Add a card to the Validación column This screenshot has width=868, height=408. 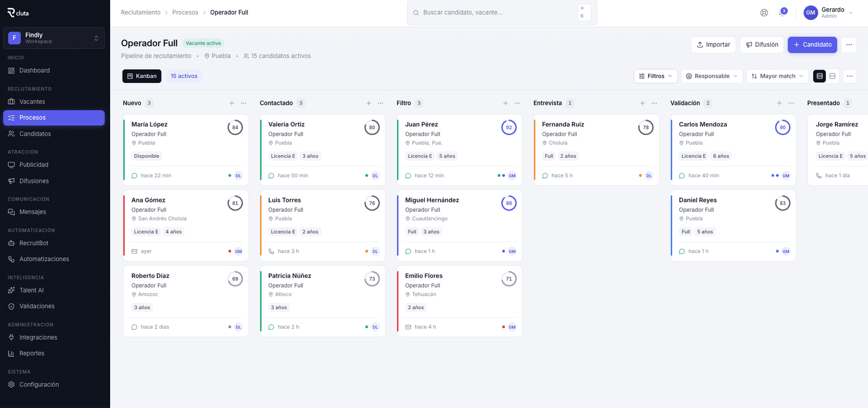[x=780, y=103]
